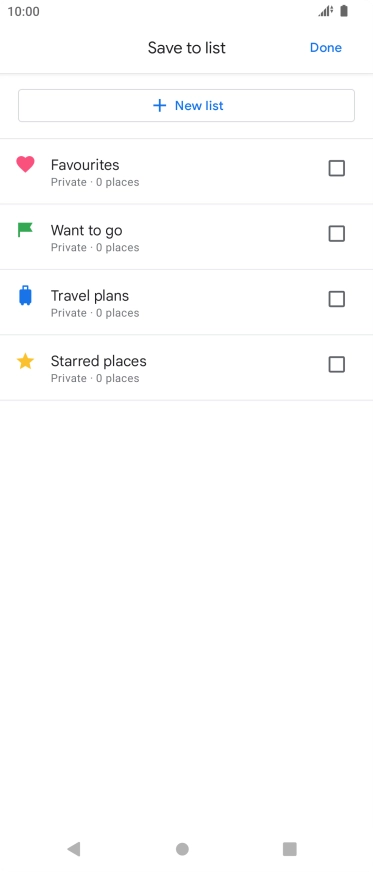Create a New list
Screen dimensions: 373x872
(186, 106)
